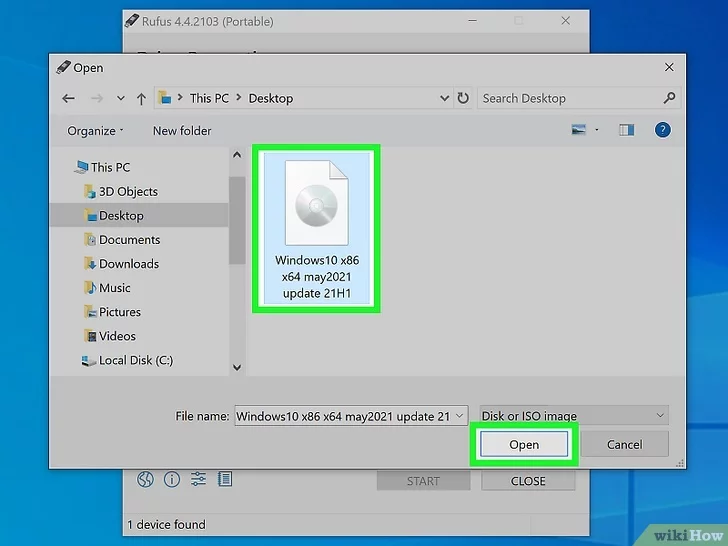Open the Organize menu

tap(95, 131)
